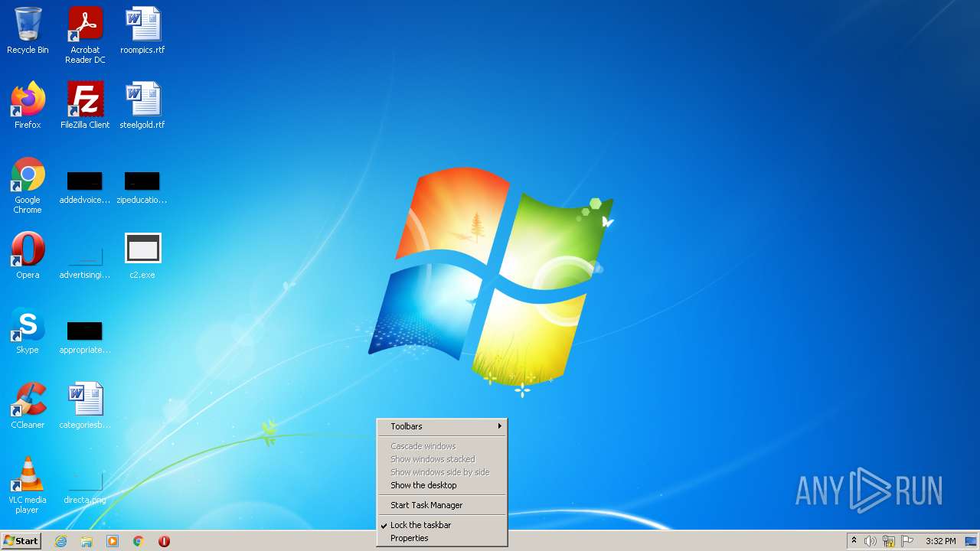Select the advertisingi file icon

coord(85,263)
